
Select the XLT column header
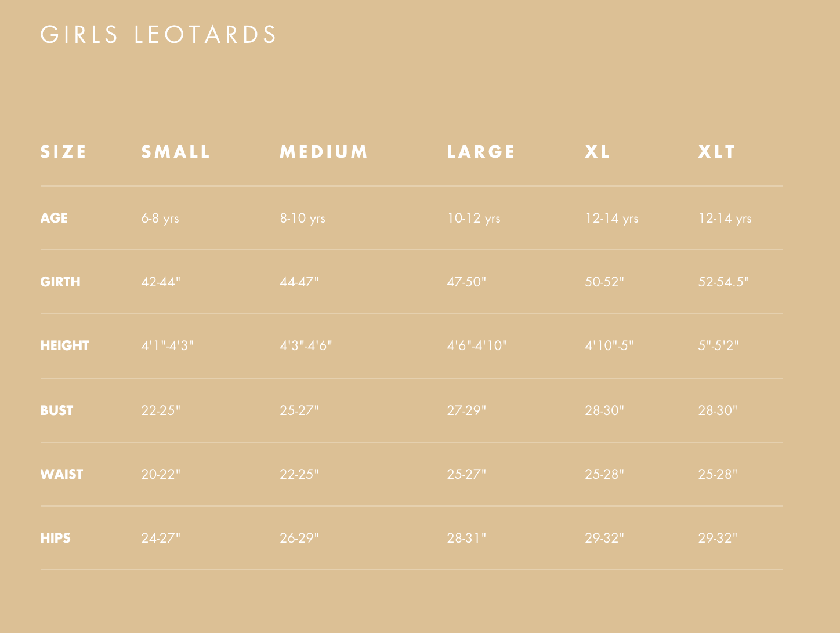click(716, 152)
